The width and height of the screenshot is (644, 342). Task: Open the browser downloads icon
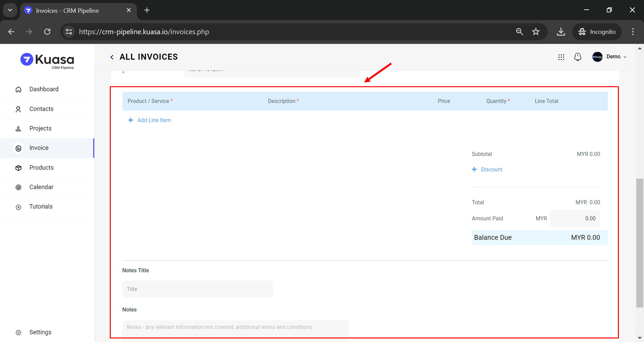click(x=561, y=32)
